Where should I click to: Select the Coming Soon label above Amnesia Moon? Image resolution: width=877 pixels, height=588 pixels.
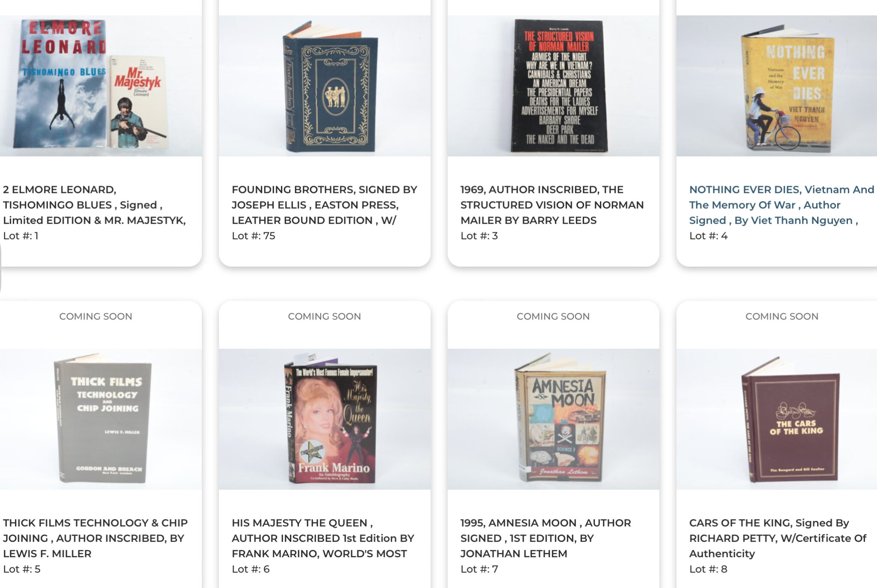coord(553,316)
